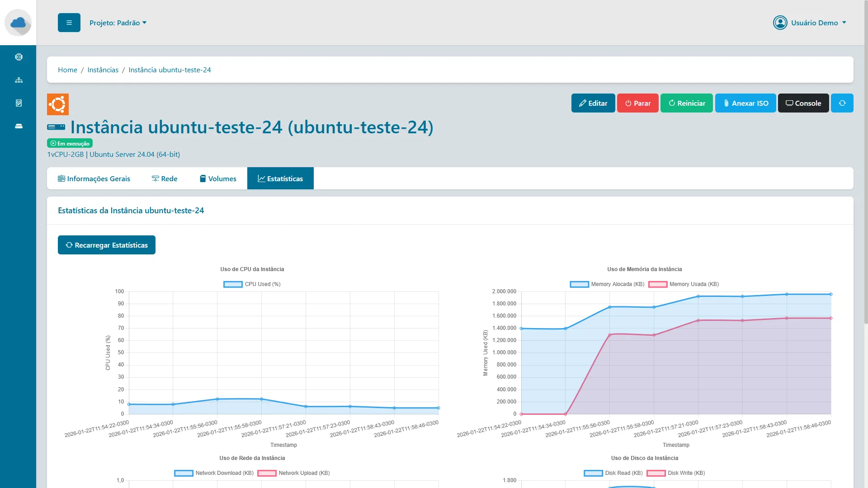Switch to the Rede tab
Image resolution: width=868 pixels, height=488 pixels.
[165, 178]
